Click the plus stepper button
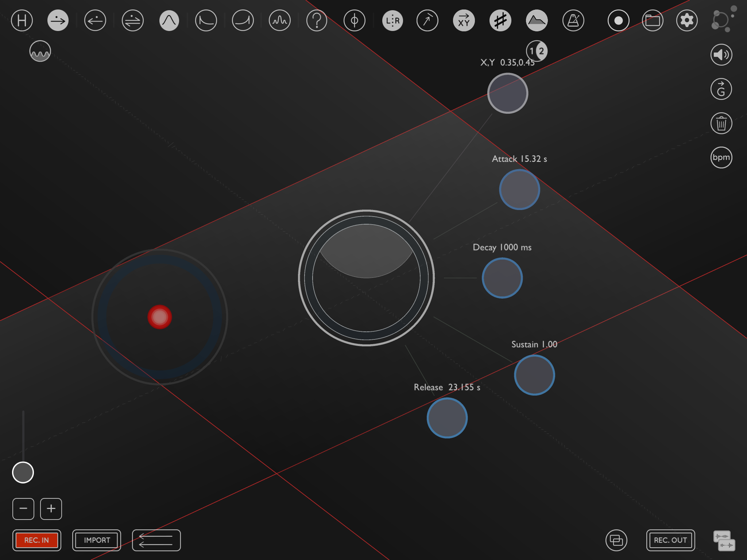Image resolution: width=747 pixels, height=560 pixels. click(x=51, y=509)
